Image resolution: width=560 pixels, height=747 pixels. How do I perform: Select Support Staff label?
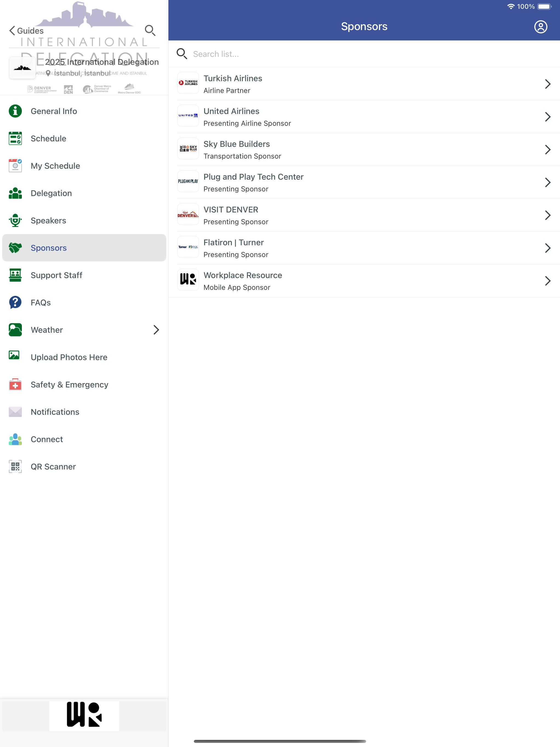click(x=56, y=275)
